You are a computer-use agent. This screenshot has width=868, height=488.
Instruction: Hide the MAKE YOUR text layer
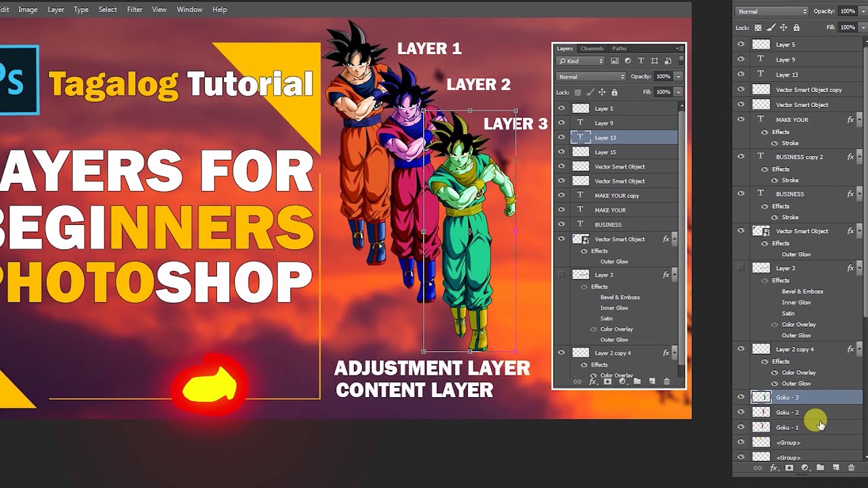[x=741, y=119]
